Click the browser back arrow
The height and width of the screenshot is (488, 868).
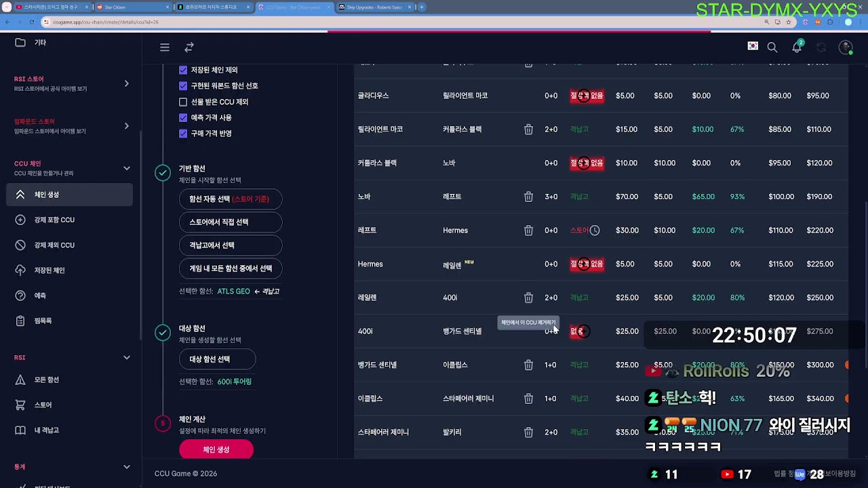[7, 22]
